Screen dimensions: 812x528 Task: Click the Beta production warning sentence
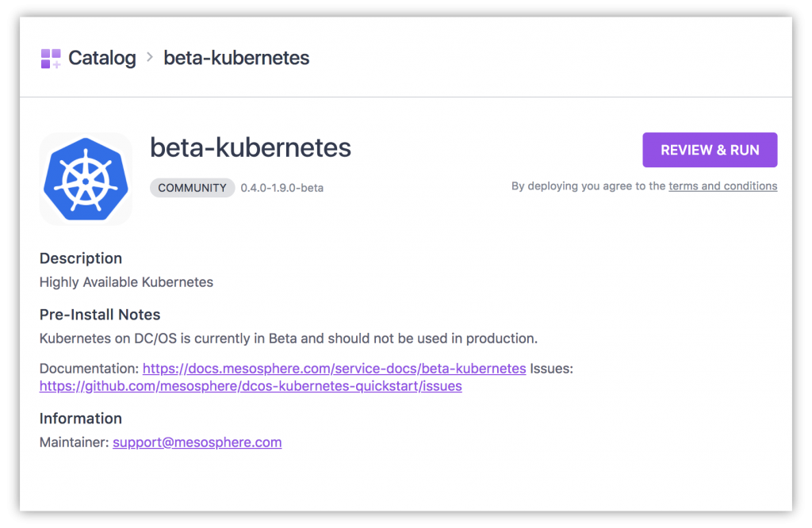(289, 339)
